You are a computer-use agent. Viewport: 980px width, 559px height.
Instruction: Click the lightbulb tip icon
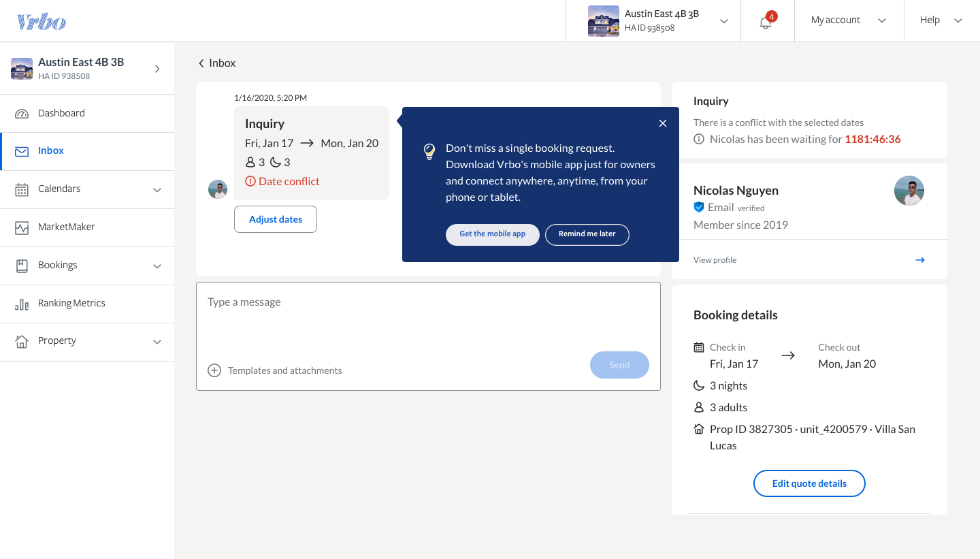coord(429,151)
